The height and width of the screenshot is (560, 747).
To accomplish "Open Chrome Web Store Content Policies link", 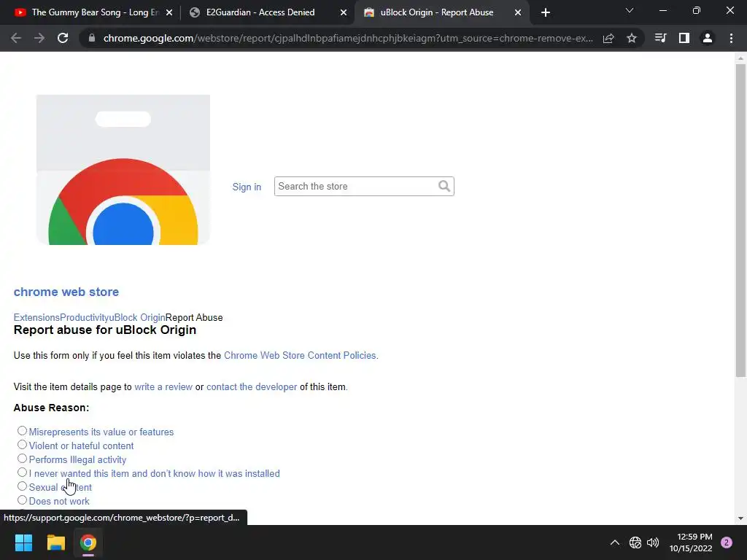I will tap(300, 356).
